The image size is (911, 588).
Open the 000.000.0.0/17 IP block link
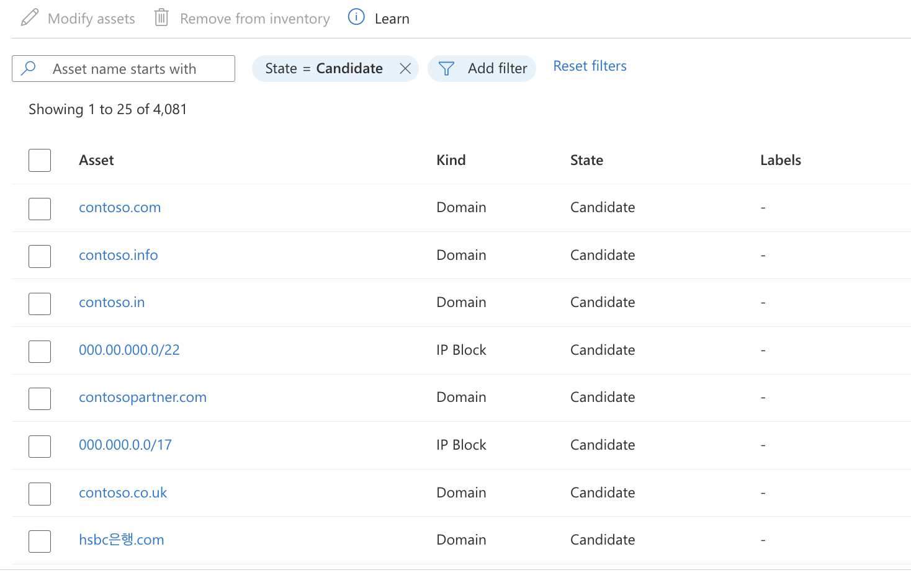click(125, 445)
